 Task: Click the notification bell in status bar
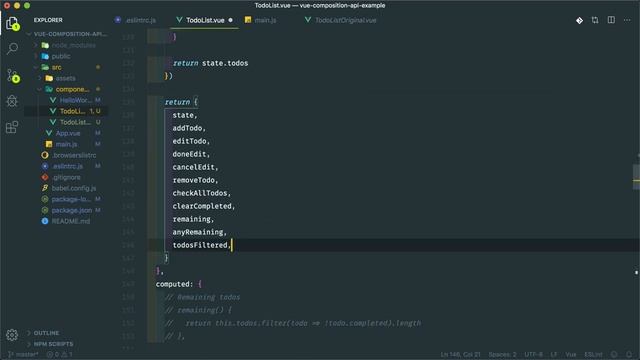629,354
